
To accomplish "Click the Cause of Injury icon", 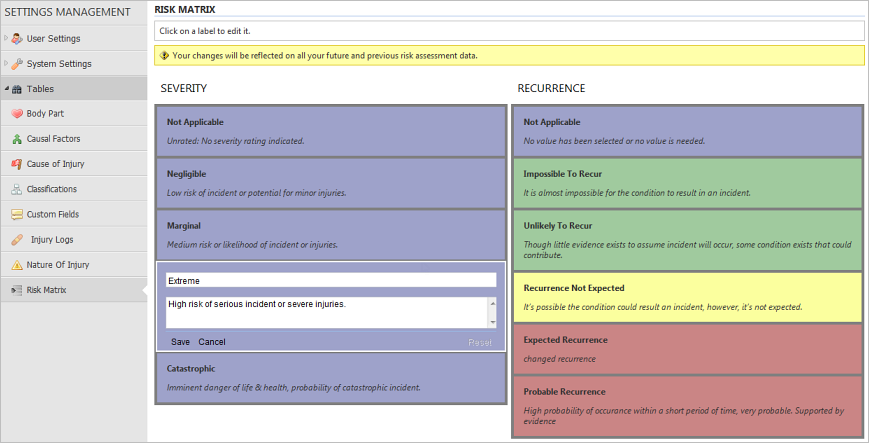I will pos(17,164).
